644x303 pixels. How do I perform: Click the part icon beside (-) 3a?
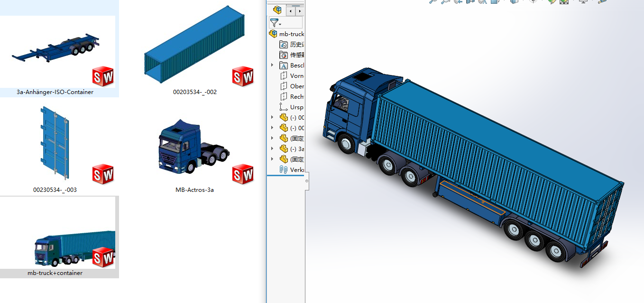[284, 149]
